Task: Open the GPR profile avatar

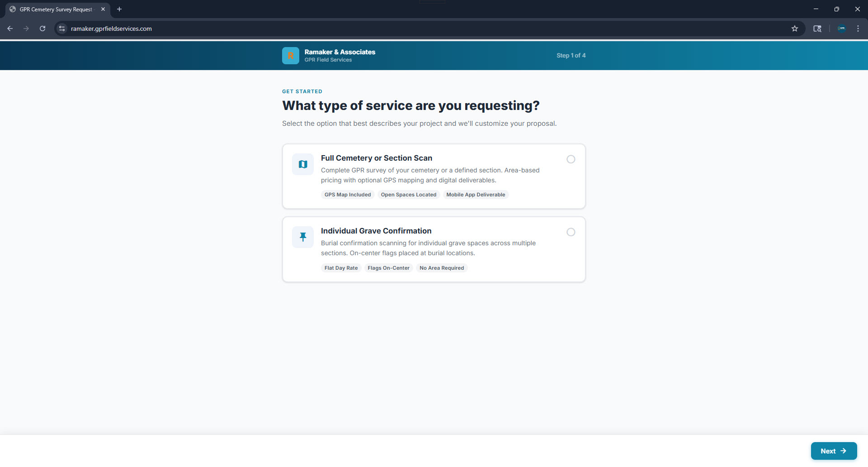Action: [842, 28]
